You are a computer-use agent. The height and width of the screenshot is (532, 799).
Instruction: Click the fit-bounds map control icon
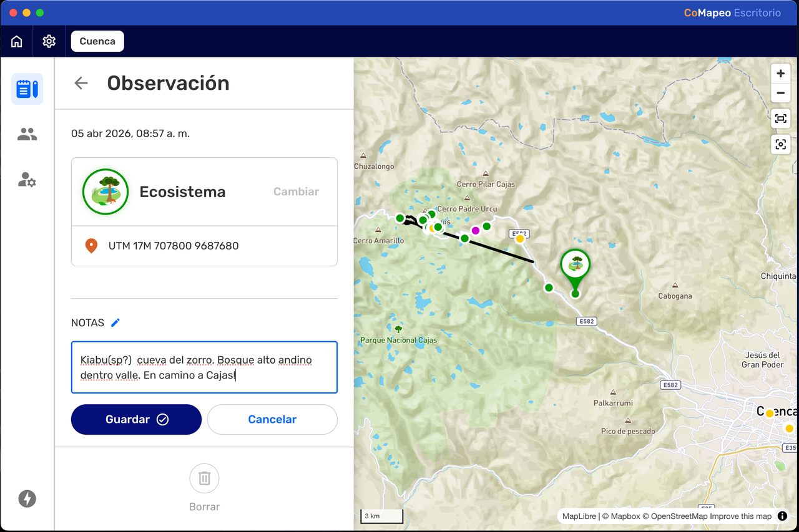[x=781, y=118]
